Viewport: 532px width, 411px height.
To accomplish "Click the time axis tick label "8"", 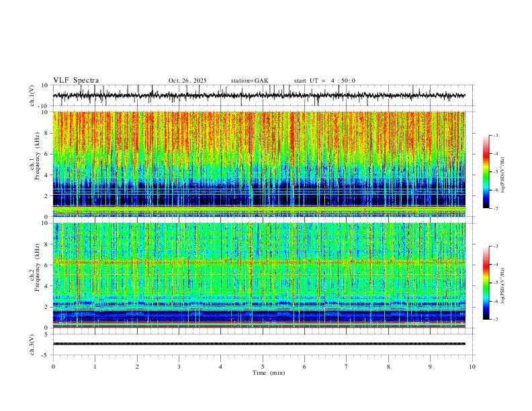I will coord(388,367).
